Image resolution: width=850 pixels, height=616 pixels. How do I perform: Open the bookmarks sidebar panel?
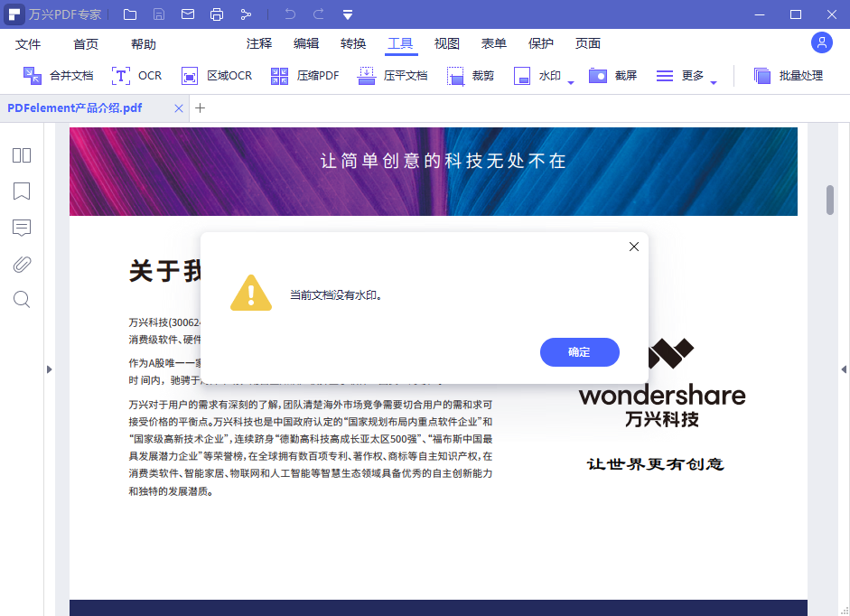click(21, 191)
